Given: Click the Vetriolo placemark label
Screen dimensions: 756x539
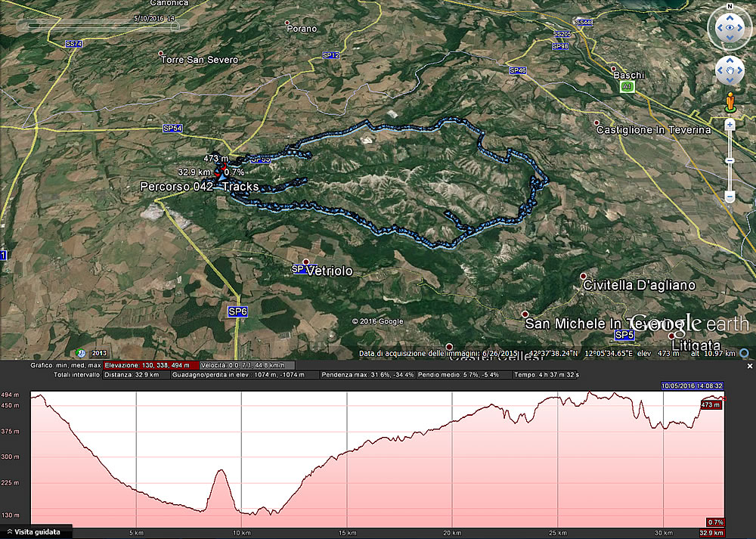Looking at the screenshot, I should (330, 271).
